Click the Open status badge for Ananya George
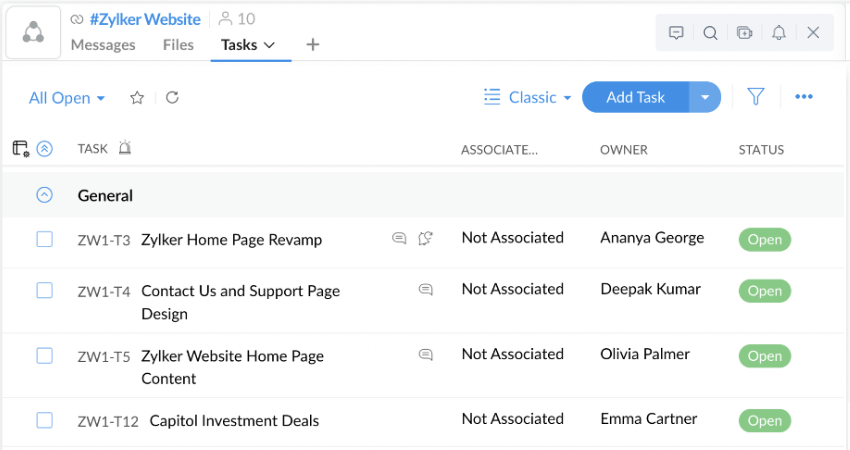This screenshot has height=450, width=850. point(764,240)
